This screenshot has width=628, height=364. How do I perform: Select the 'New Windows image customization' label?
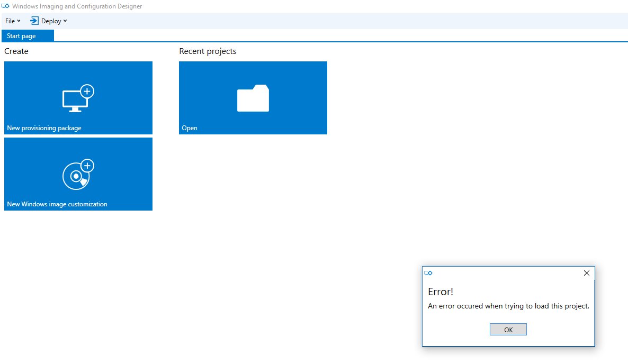(x=57, y=204)
